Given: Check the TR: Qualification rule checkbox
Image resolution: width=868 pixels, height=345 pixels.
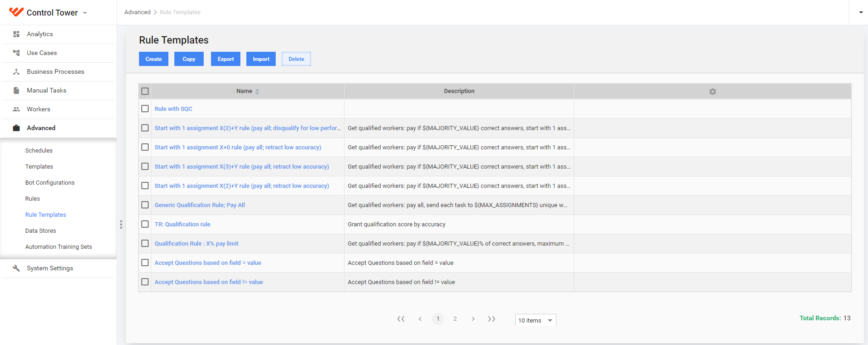Looking at the screenshot, I should tap(145, 224).
